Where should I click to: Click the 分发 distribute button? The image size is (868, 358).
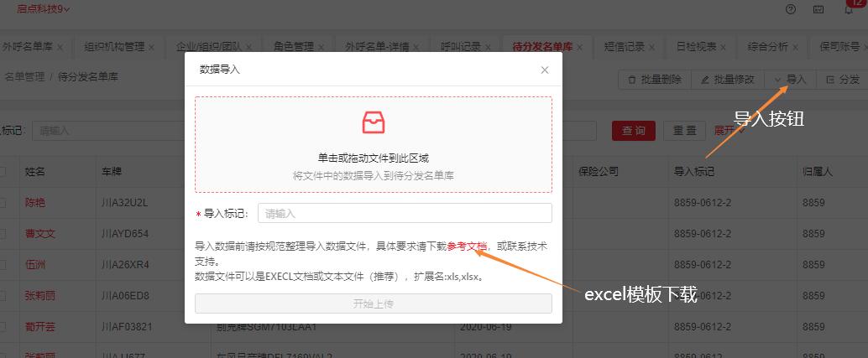[x=843, y=80]
